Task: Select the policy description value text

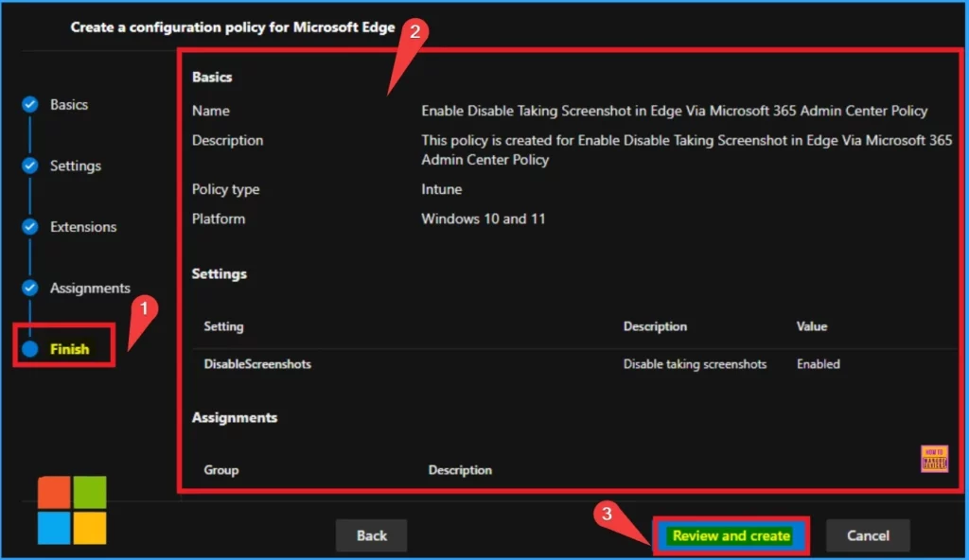Action: pos(687,150)
